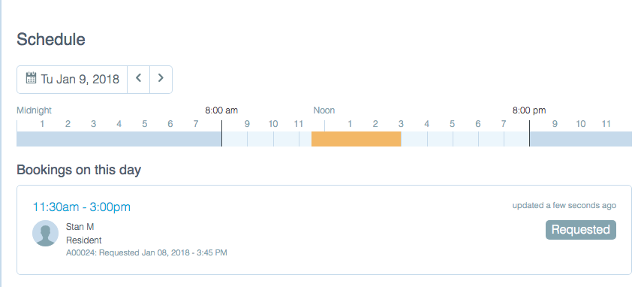Click the orange booked time block

356,139
